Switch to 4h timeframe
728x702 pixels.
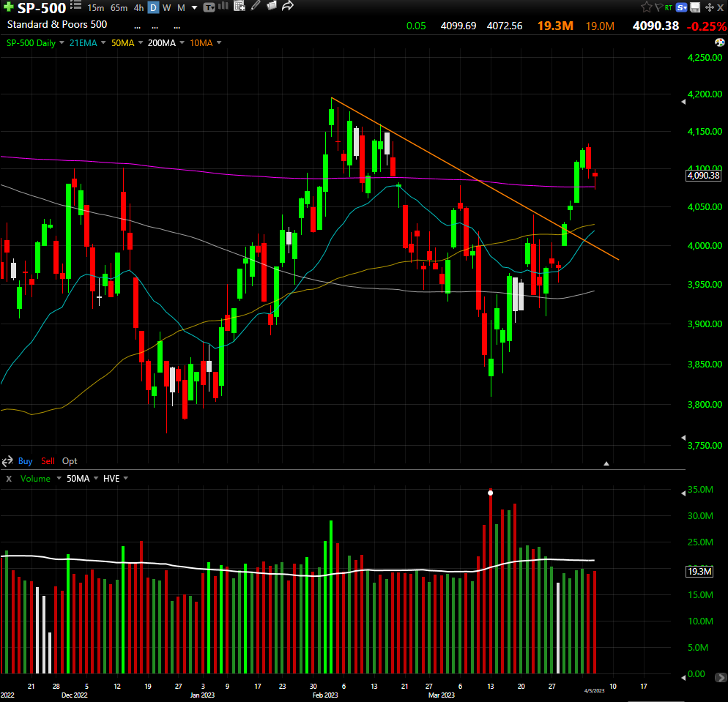[x=138, y=8]
